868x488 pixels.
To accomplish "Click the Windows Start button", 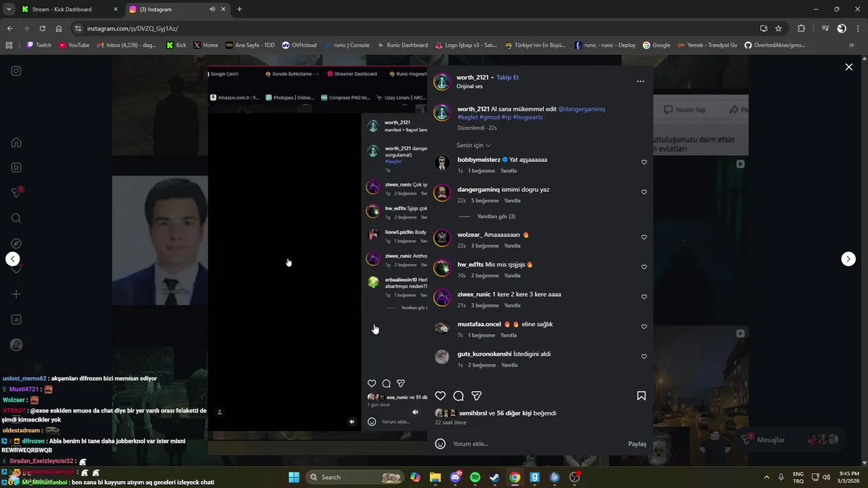I will 294,477.
